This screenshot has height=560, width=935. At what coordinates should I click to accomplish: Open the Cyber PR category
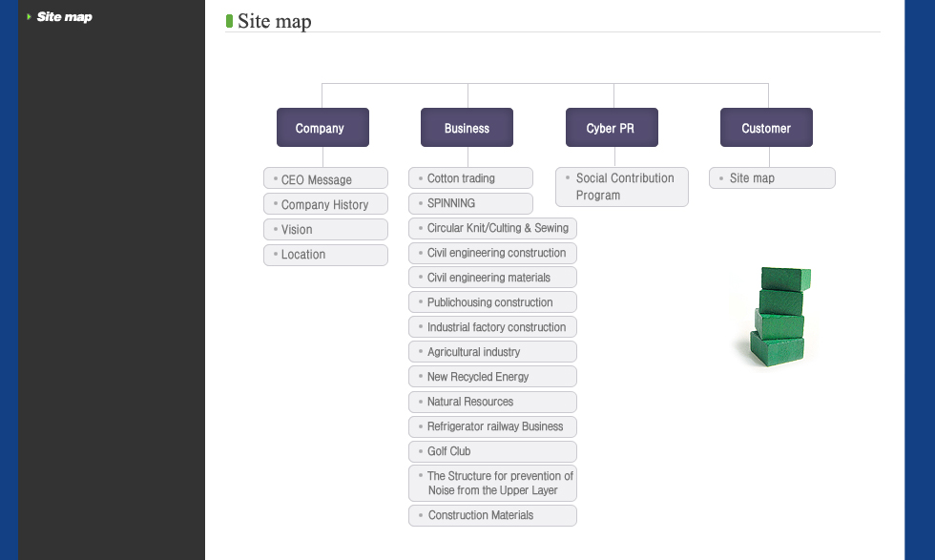(x=612, y=128)
